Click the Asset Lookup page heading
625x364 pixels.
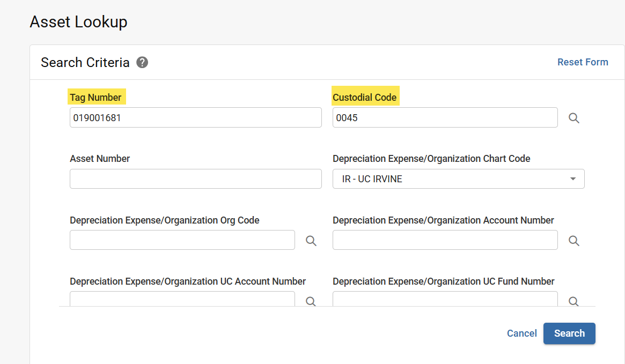[x=78, y=22]
